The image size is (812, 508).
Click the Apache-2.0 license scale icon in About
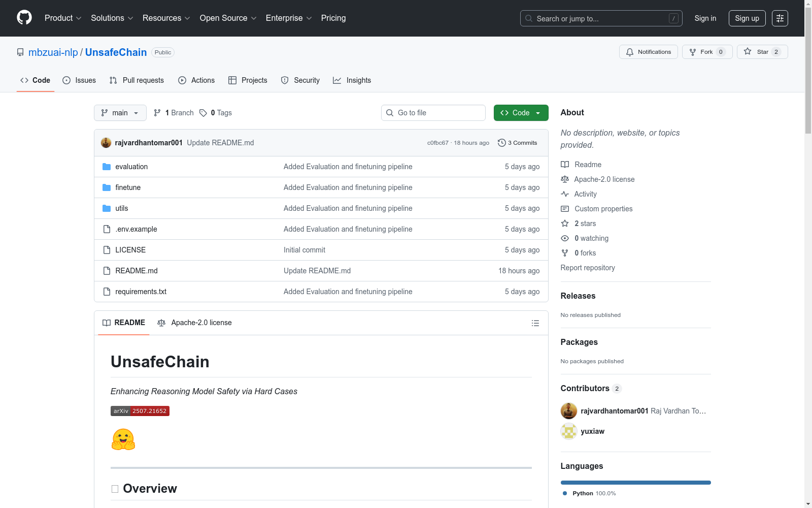(565, 179)
